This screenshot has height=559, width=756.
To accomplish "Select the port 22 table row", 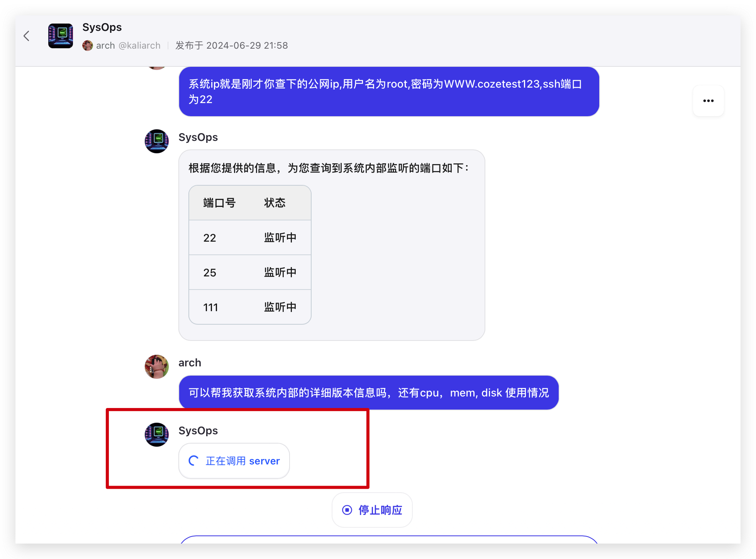I will pos(250,237).
